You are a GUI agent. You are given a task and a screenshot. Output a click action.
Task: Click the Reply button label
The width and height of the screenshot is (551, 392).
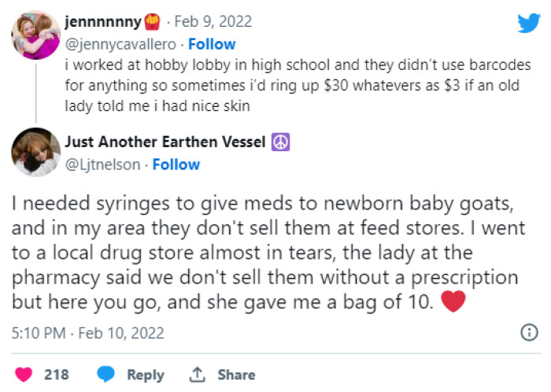click(x=146, y=375)
